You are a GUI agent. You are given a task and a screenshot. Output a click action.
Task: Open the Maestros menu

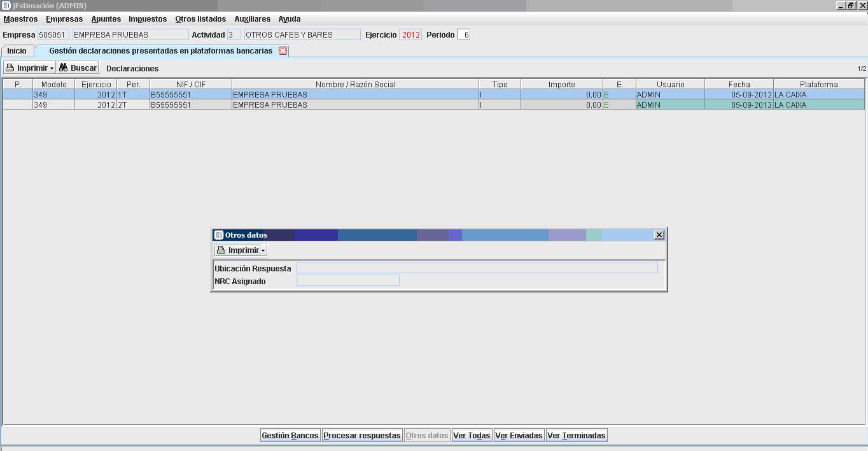pyautogui.click(x=20, y=19)
